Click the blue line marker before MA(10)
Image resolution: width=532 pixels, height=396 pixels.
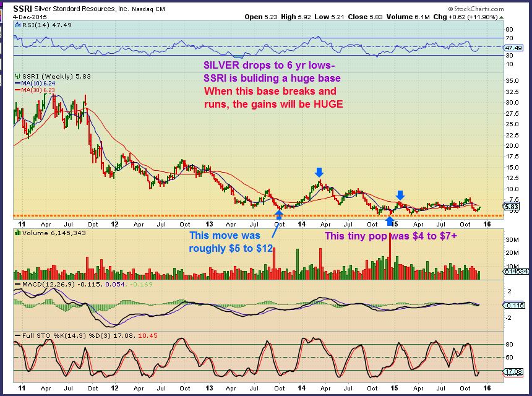[18, 83]
